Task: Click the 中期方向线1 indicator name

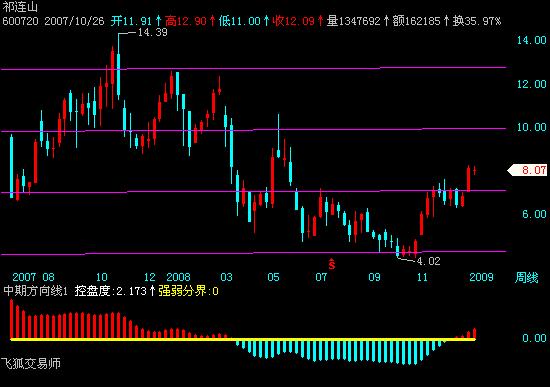Action: [35, 291]
